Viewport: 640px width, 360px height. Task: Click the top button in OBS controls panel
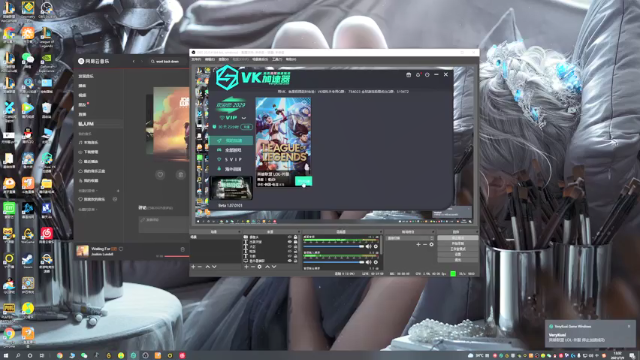click(x=458, y=238)
